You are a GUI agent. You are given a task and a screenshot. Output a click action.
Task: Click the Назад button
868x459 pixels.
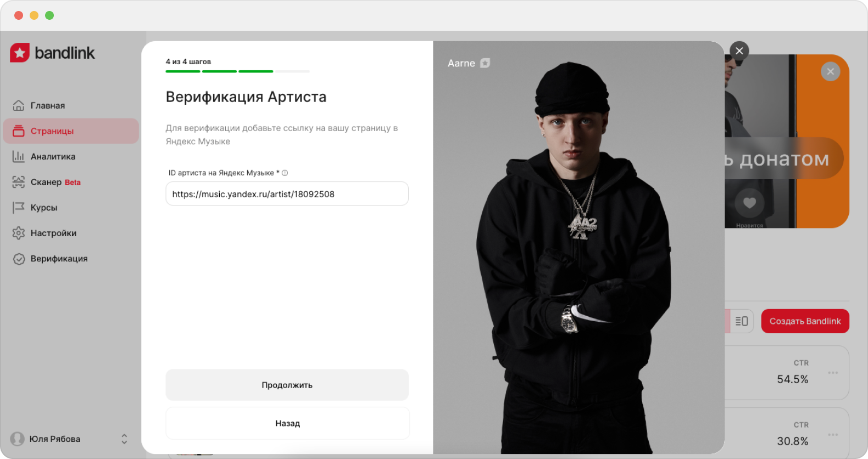tap(287, 423)
